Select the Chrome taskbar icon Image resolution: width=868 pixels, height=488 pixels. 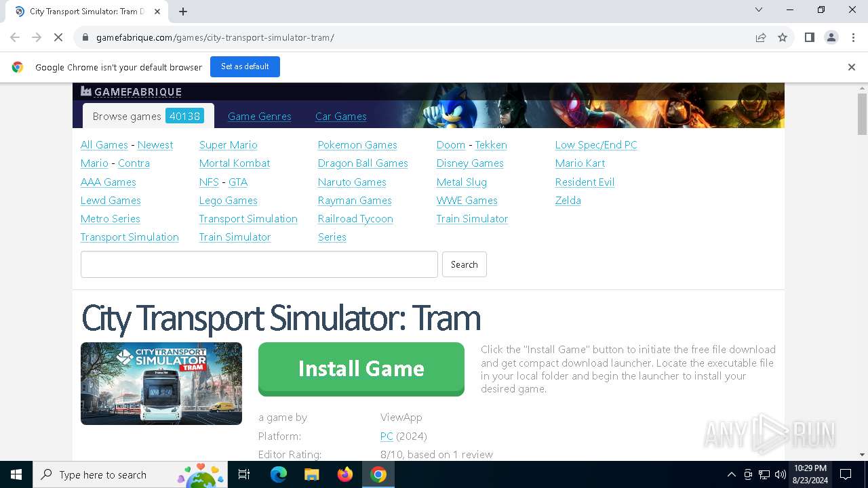coord(378,474)
